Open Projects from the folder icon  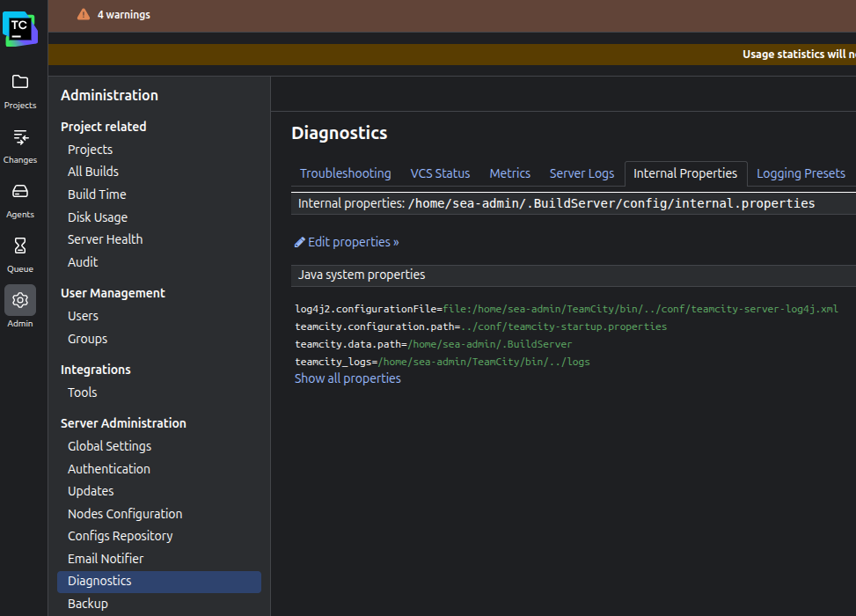(20, 82)
